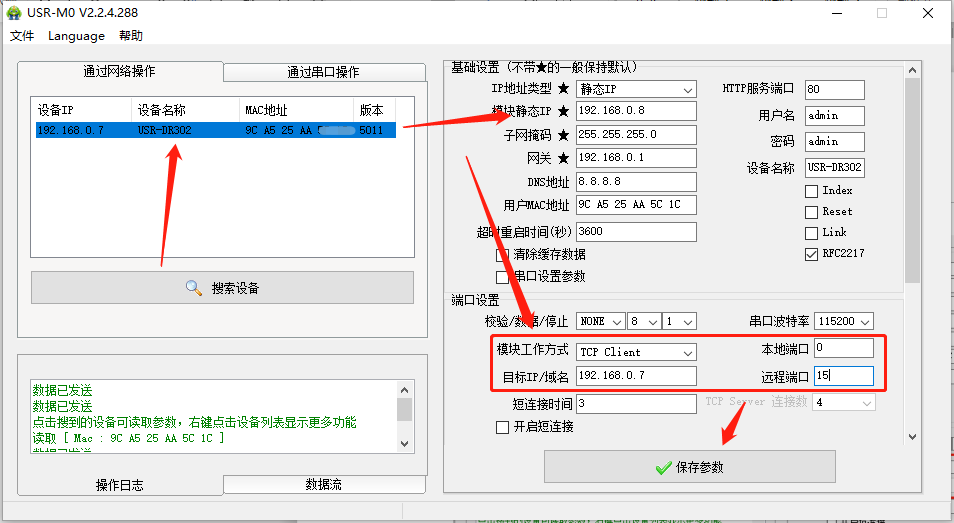Image resolution: width=954 pixels, height=523 pixels.
Task: Click the 设备名称 input field on the right
Action: click(835, 167)
